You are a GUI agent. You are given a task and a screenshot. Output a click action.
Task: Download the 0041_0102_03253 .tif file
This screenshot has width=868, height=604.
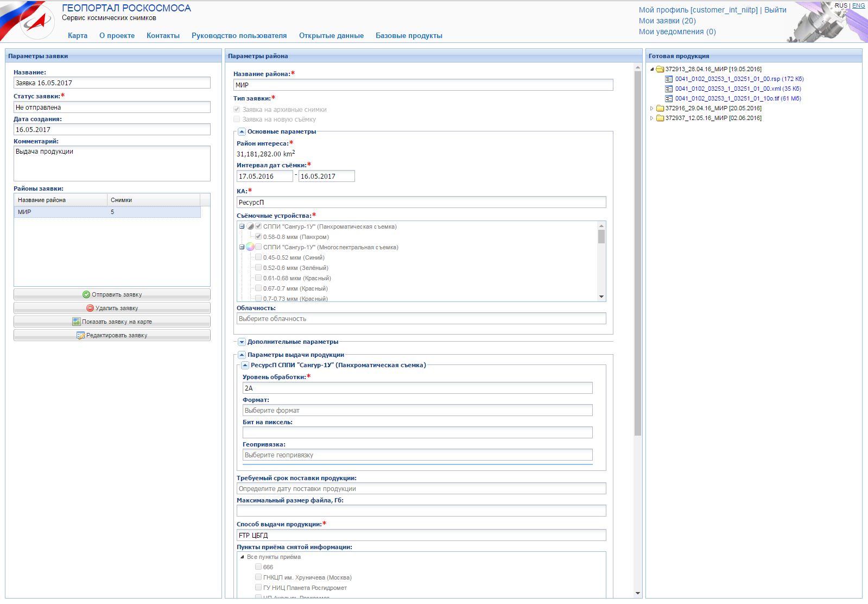pyautogui.click(x=738, y=99)
